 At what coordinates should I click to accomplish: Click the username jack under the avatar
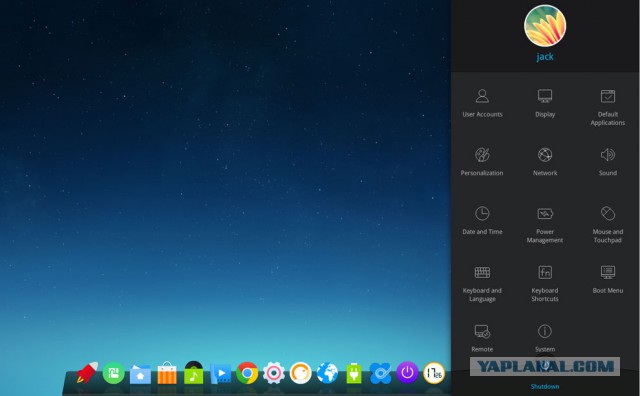[545, 57]
